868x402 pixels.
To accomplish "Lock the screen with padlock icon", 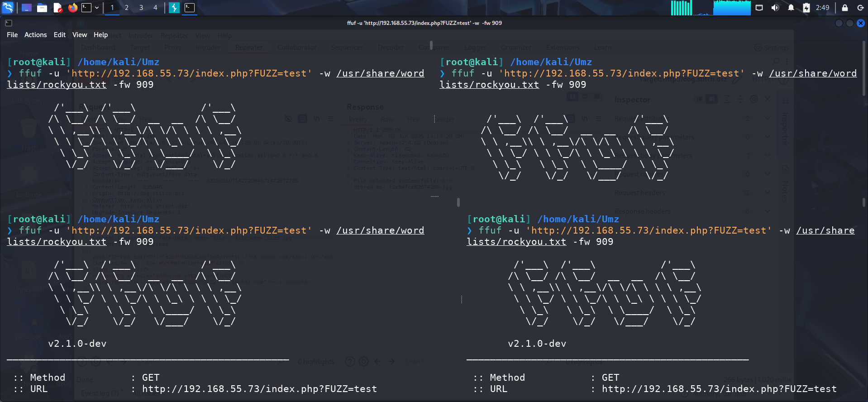I will tap(844, 8).
